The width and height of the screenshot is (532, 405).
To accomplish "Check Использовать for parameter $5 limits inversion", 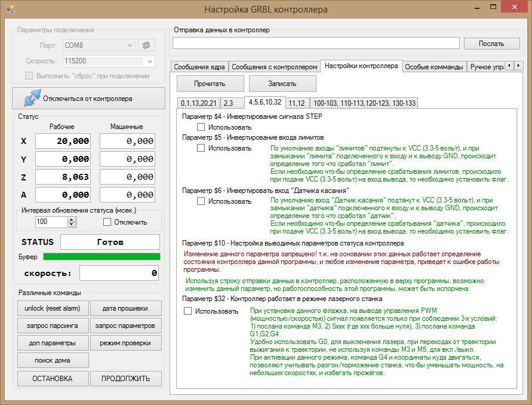I will point(201,148).
